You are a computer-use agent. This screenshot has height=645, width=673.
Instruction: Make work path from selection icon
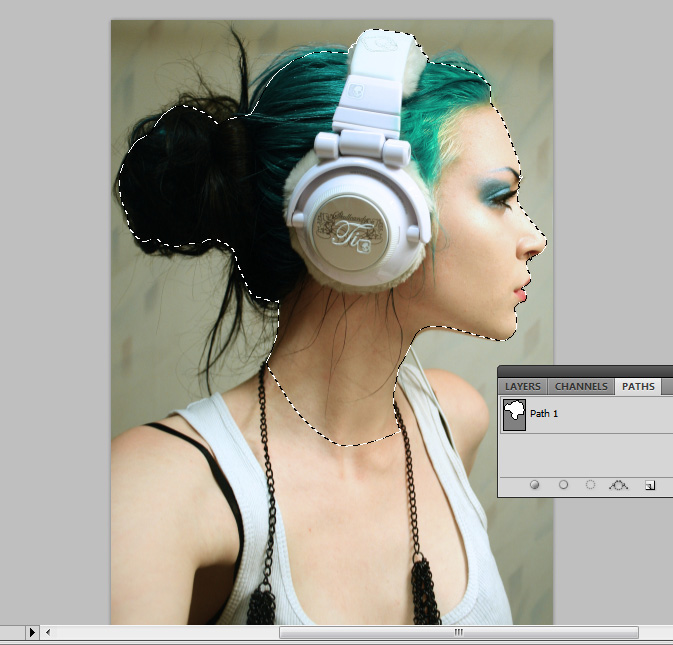tap(618, 485)
